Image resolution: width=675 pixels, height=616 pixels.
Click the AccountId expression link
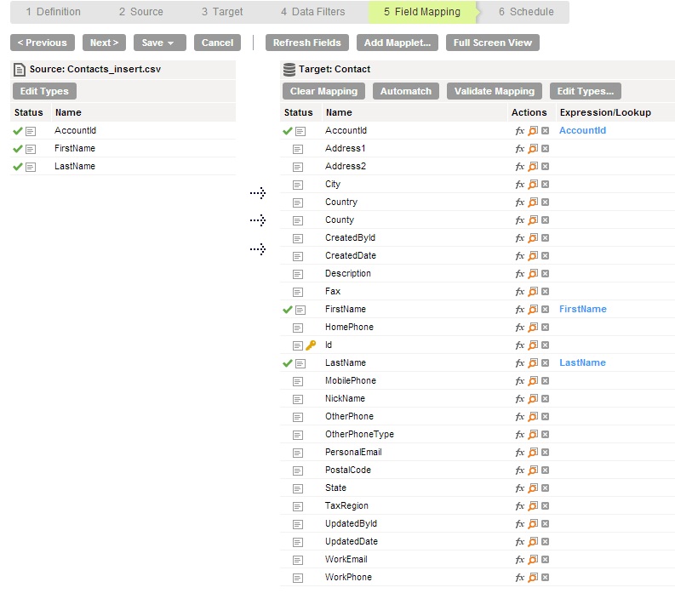coord(582,130)
